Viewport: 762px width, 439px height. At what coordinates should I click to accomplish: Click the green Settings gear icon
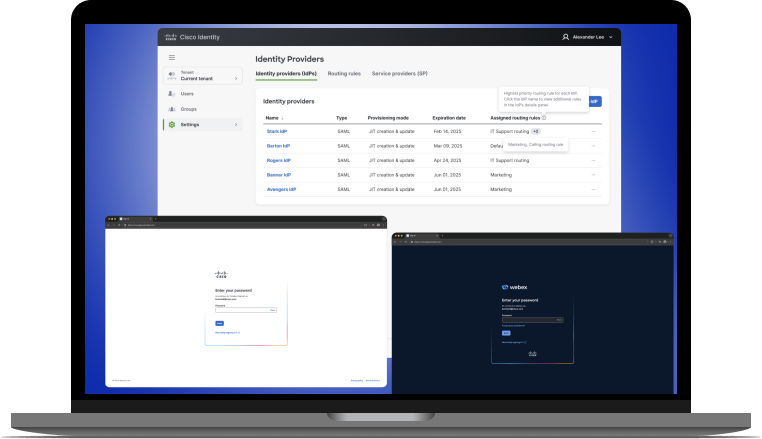(x=172, y=124)
